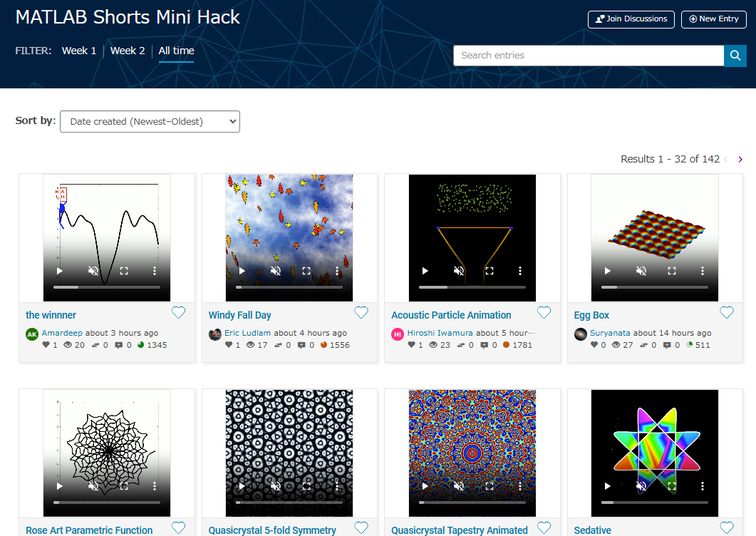
Task: Fullscreen the Rose Art video
Action: (124, 486)
